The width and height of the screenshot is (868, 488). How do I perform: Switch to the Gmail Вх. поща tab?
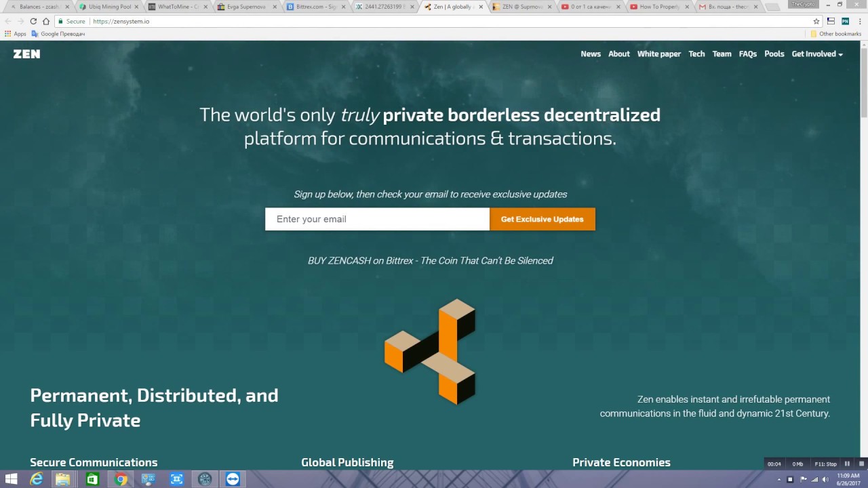[x=728, y=7]
